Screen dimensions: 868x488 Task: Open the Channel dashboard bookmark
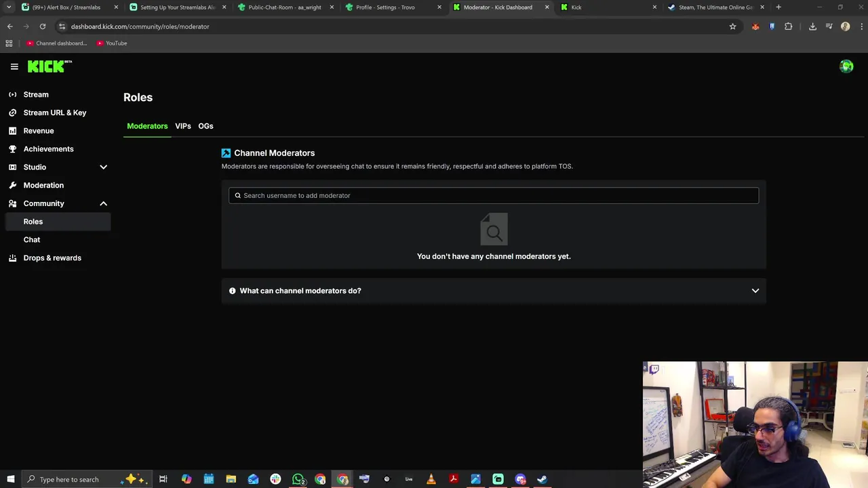point(57,43)
